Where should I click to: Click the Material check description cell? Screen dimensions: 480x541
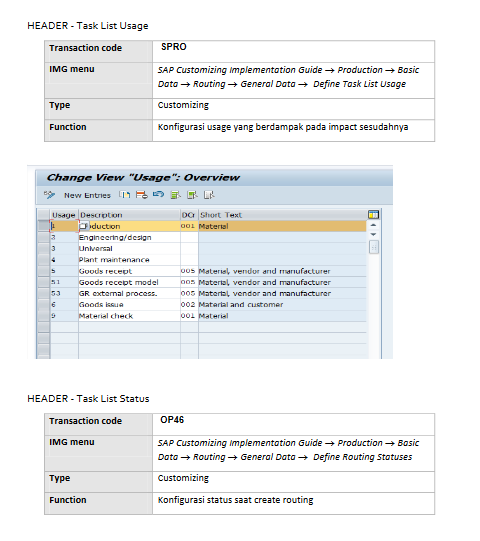click(129, 316)
